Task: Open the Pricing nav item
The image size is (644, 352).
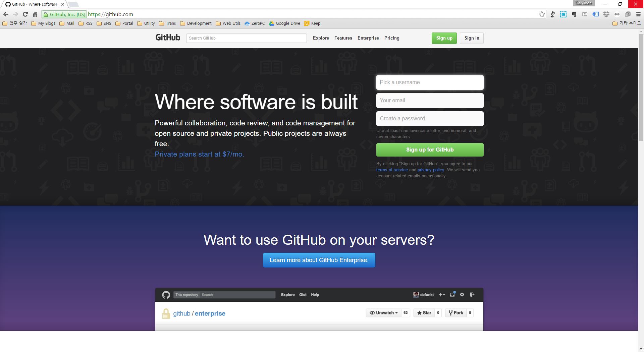Action: coord(392,38)
